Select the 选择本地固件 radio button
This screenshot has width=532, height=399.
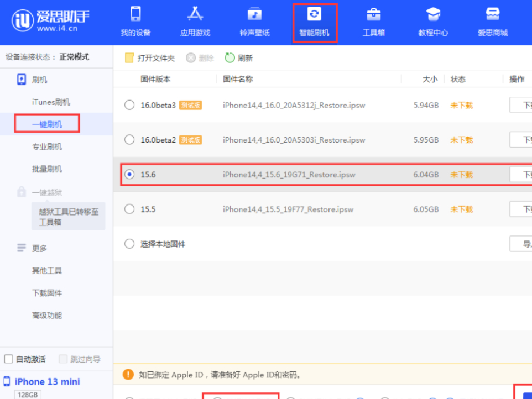[129, 244]
